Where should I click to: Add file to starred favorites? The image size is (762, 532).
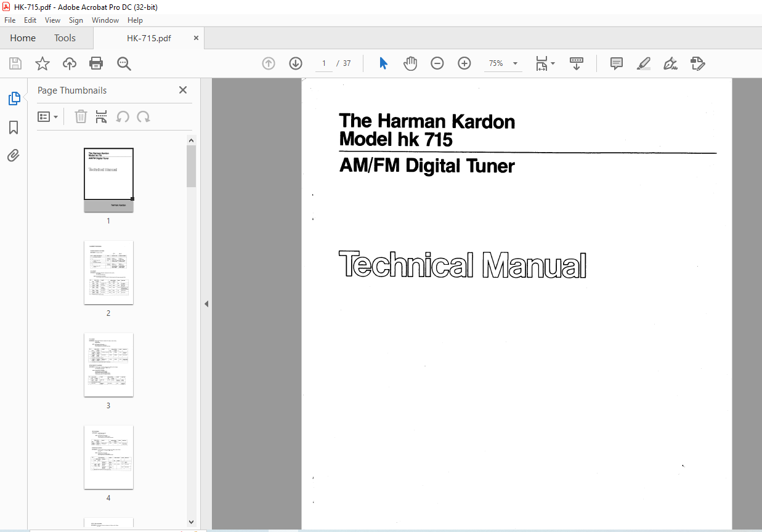(x=43, y=63)
